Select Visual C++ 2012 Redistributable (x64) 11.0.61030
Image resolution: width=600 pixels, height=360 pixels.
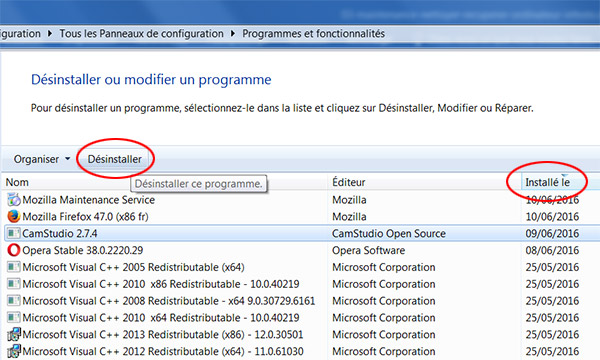163,351
